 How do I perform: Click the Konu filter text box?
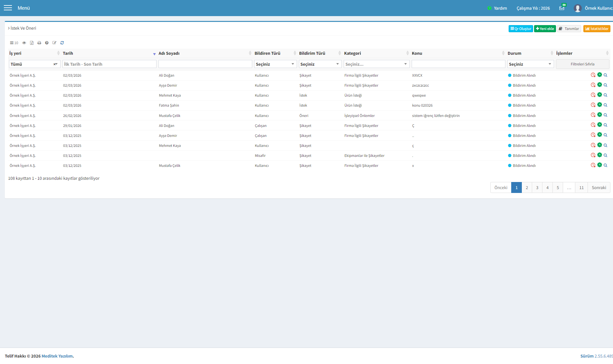coord(458,64)
